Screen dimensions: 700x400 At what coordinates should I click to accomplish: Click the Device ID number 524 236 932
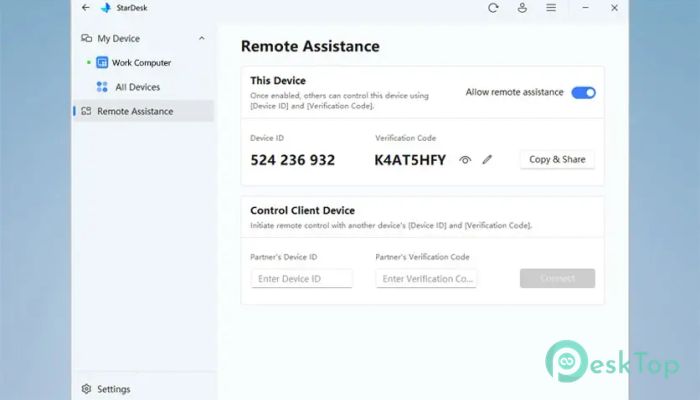(292, 160)
